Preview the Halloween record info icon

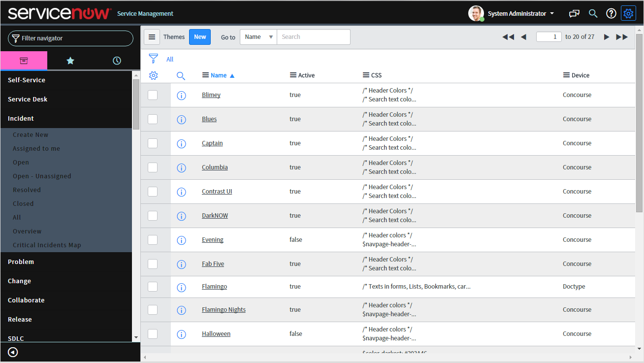(x=181, y=334)
